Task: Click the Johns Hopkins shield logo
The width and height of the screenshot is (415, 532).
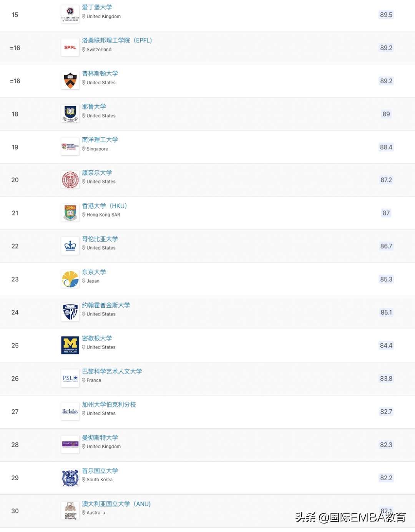Action: pos(70,312)
